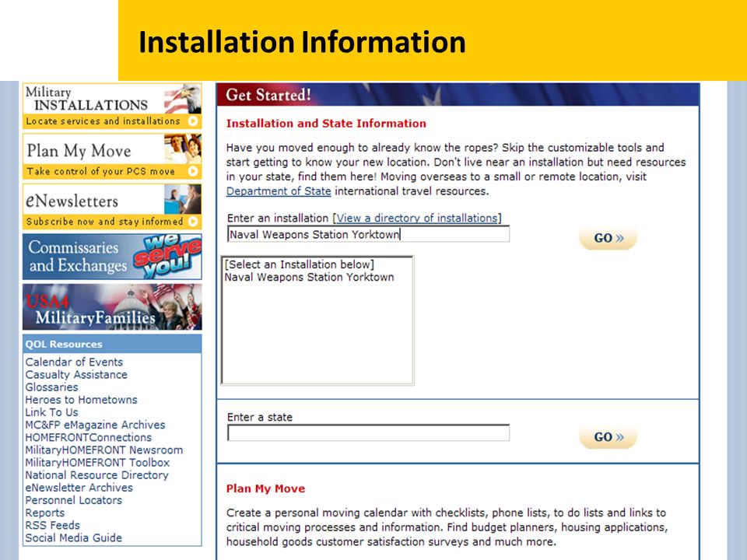Click the QOL Resources header
The image size is (747, 560).
click(112, 344)
